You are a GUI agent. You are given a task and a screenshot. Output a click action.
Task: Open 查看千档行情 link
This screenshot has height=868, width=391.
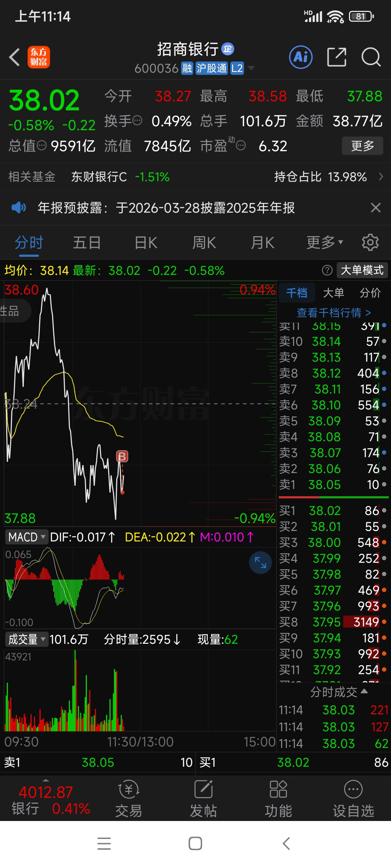pos(333,312)
